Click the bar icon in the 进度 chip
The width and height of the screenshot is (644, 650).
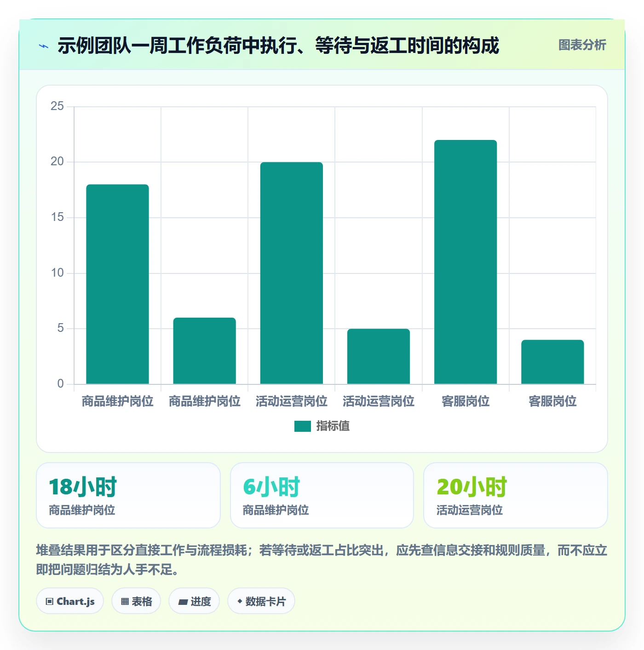(x=183, y=602)
